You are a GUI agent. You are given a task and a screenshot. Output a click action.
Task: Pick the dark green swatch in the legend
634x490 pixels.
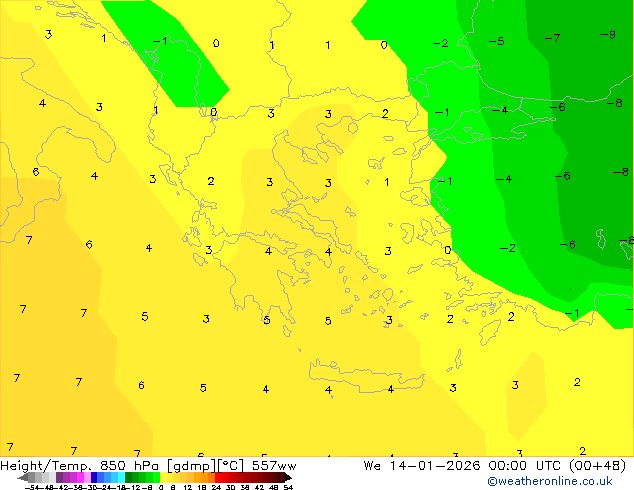tap(129, 477)
